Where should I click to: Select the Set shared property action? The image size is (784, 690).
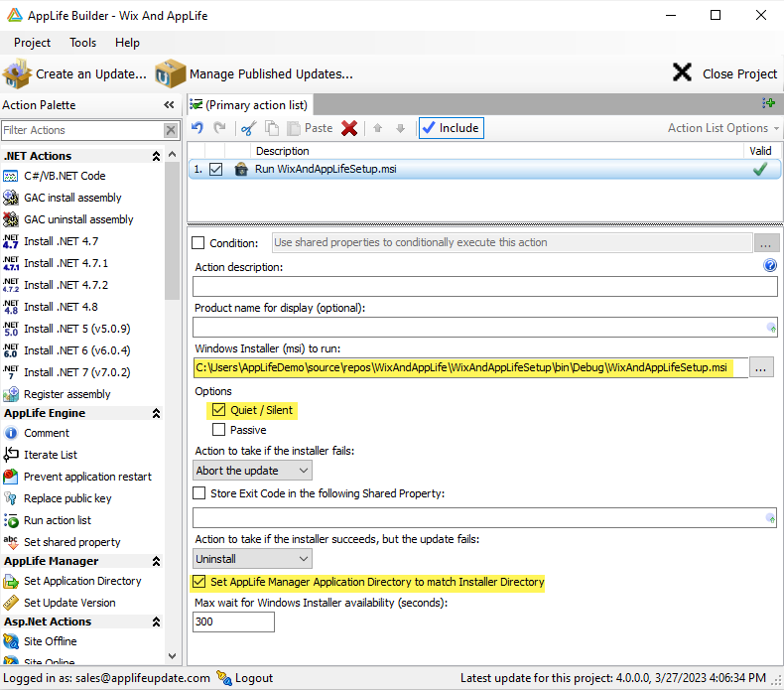click(x=62, y=542)
